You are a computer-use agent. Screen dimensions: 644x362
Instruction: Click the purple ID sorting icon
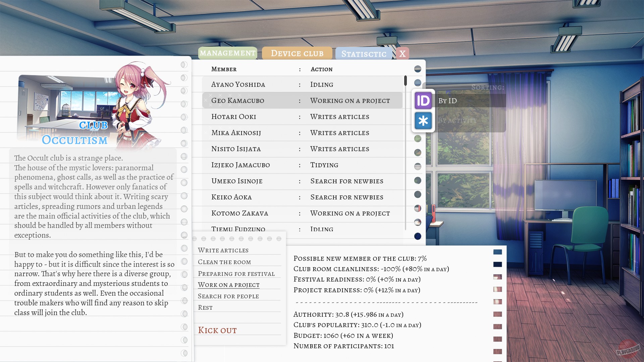423,101
